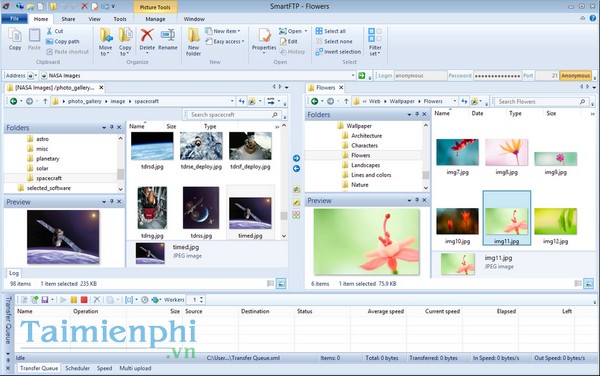
Task: Open path dropdown in Flowers breadcrumb bar
Action: 455,101
